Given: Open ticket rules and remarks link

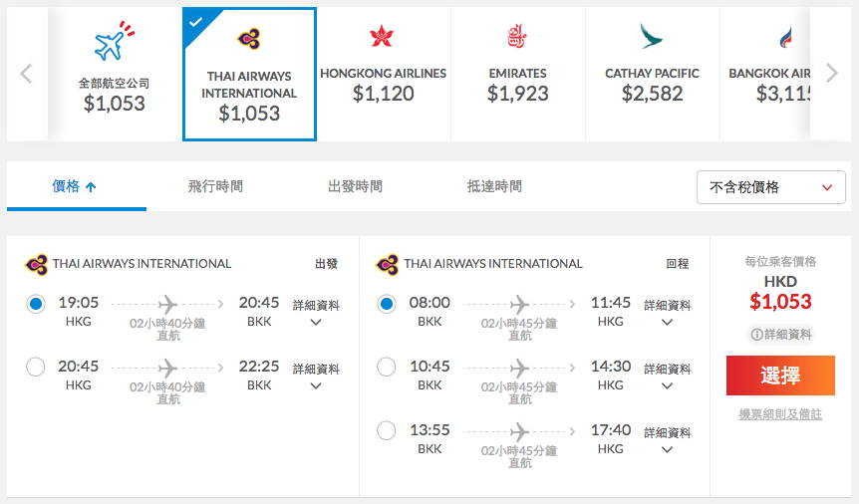Looking at the screenshot, I should tap(780, 414).
